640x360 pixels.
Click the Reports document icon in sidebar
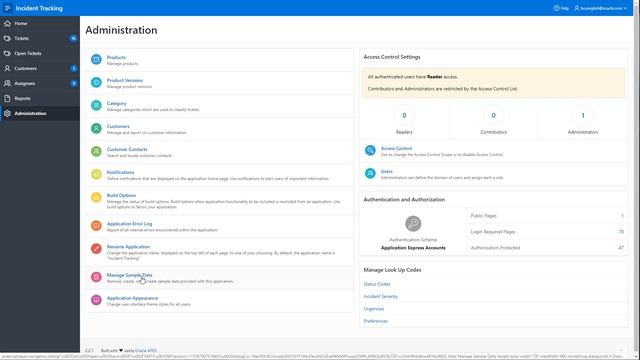(x=7, y=98)
